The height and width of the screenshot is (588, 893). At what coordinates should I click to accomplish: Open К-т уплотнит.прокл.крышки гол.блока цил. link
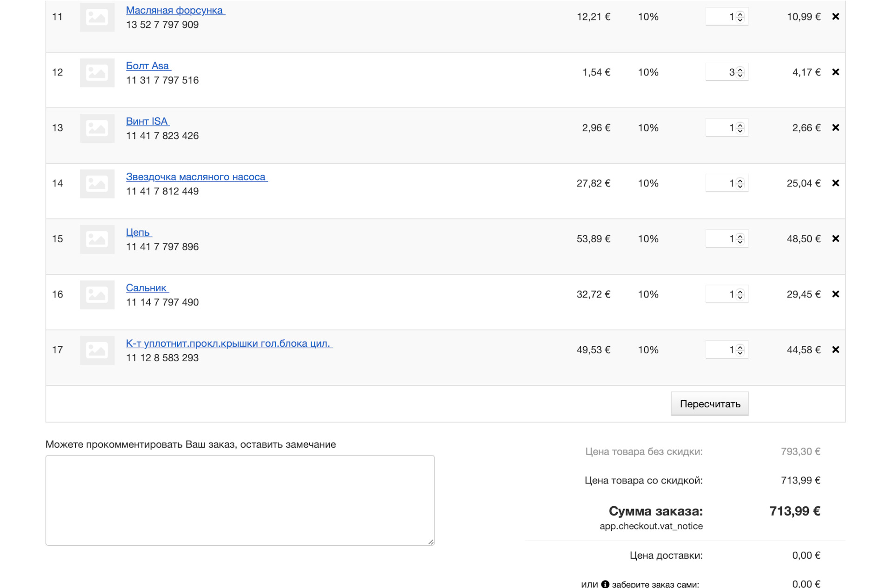[x=228, y=344]
